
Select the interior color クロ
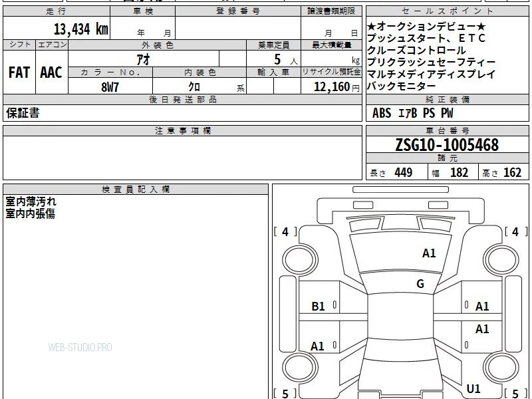[194, 87]
